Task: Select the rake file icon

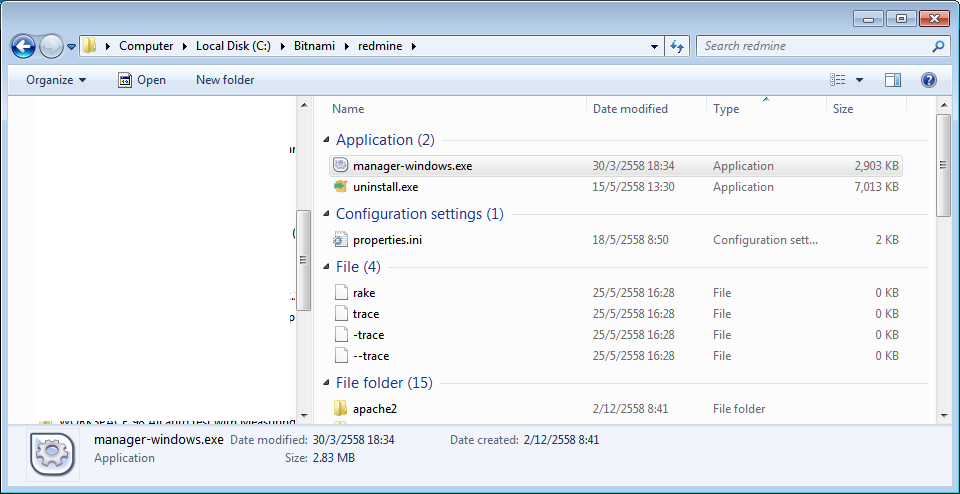Action: coord(341,293)
